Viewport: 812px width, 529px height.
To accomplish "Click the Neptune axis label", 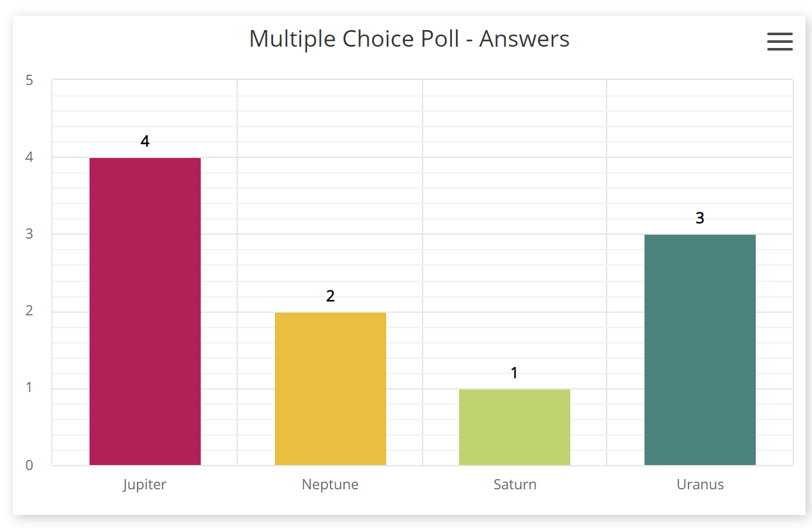I will point(330,484).
